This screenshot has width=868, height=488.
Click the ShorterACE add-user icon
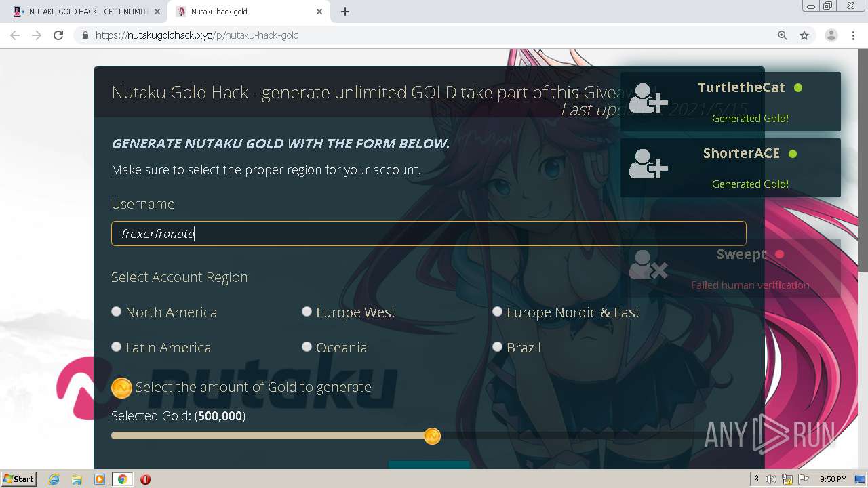pyautogui.click(x=648, y=164)
